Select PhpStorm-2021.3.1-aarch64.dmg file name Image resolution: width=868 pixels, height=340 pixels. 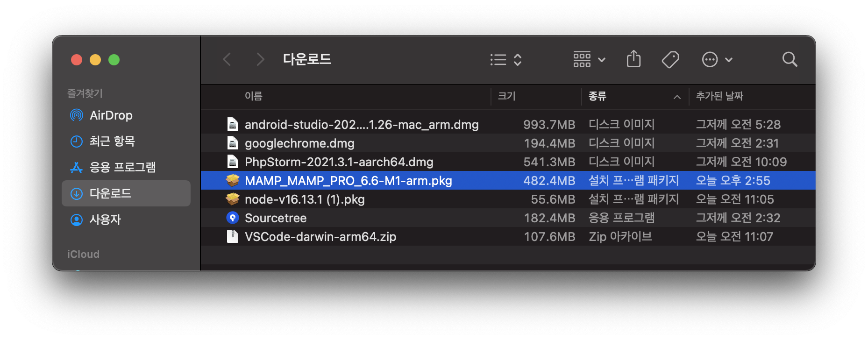[x=339, y=162]
